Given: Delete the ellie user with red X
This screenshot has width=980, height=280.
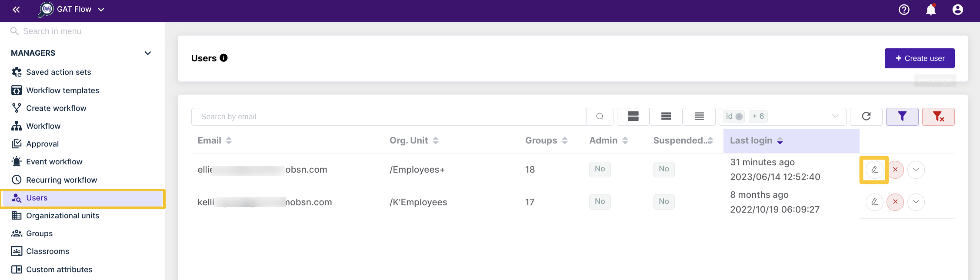Looking at the screenshot, I should 895,170.
